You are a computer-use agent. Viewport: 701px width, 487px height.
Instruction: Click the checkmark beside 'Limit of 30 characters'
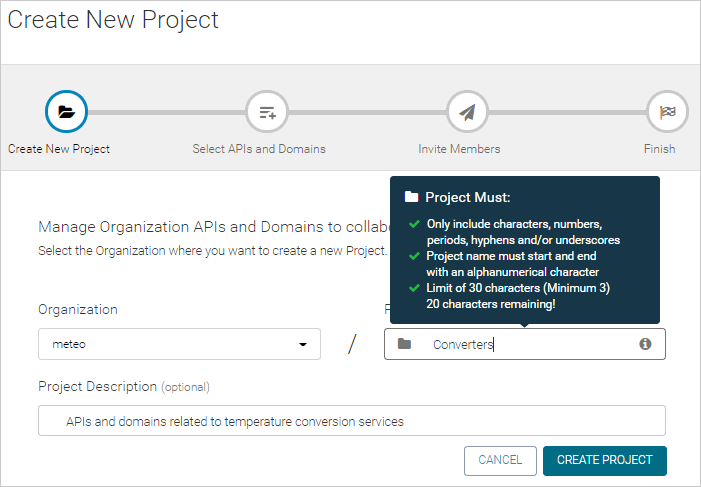click(412, 288)
